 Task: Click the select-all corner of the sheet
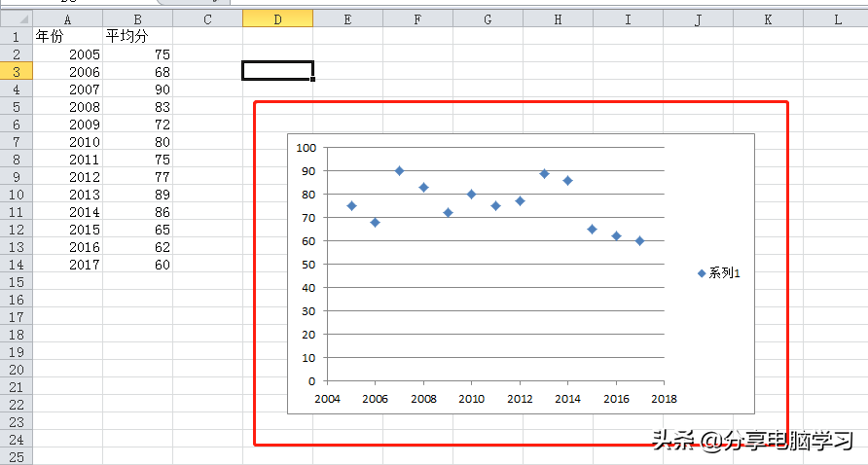(x=16, y=19)
